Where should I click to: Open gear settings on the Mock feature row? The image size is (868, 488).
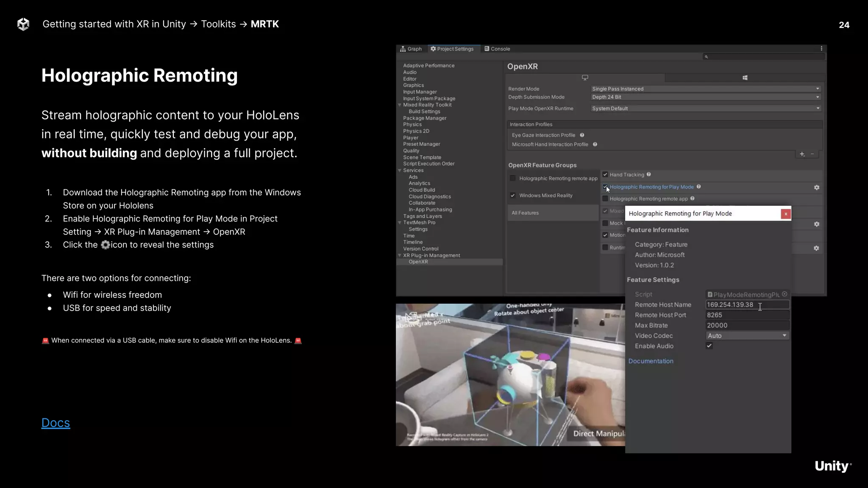point(817,224)
